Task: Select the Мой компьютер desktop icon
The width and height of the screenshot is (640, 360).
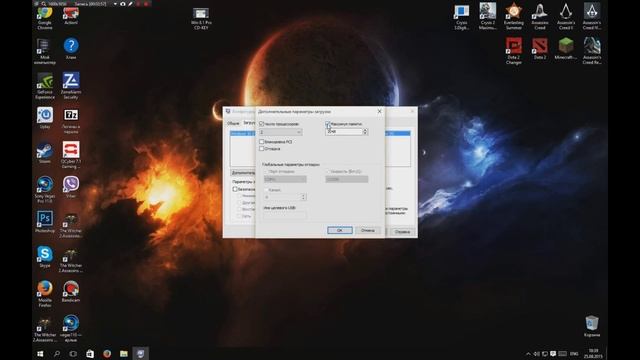Action: click(44, 51)
